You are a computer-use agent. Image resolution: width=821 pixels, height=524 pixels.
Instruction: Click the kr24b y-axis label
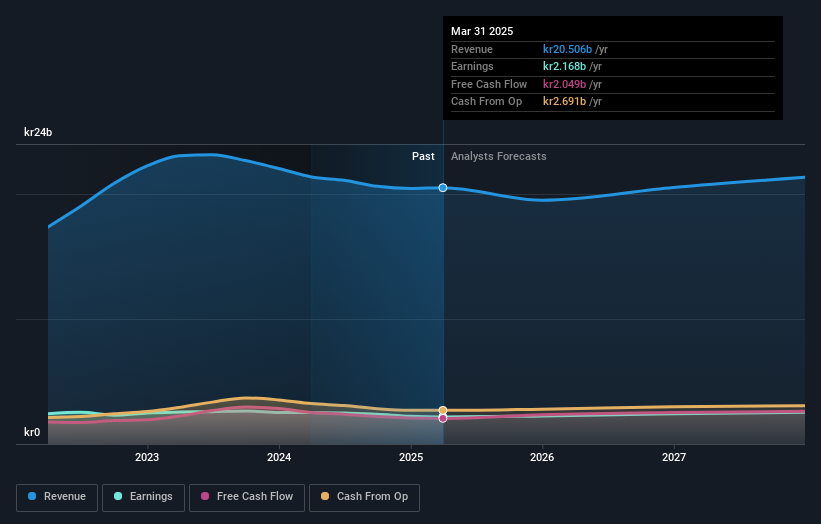38,132
